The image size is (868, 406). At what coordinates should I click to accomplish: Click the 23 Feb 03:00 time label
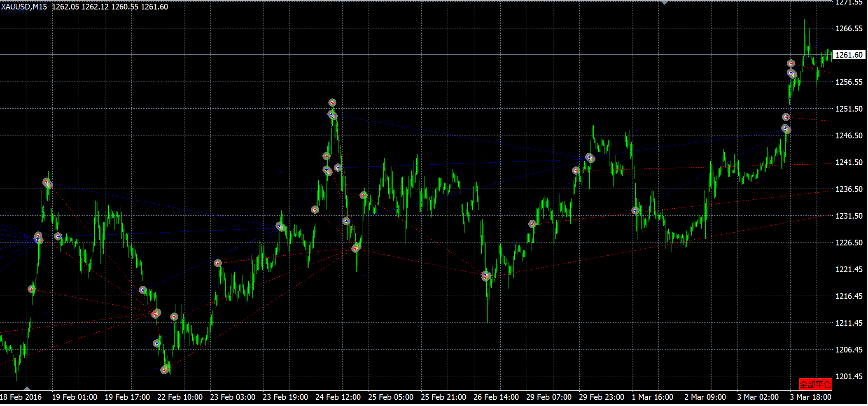tap(233, 397)
